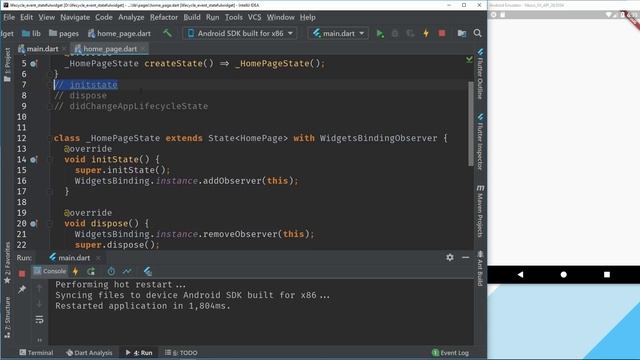640x360 pixels.
Task: Open the 6: TODO tool window
Action: point(181,353)
